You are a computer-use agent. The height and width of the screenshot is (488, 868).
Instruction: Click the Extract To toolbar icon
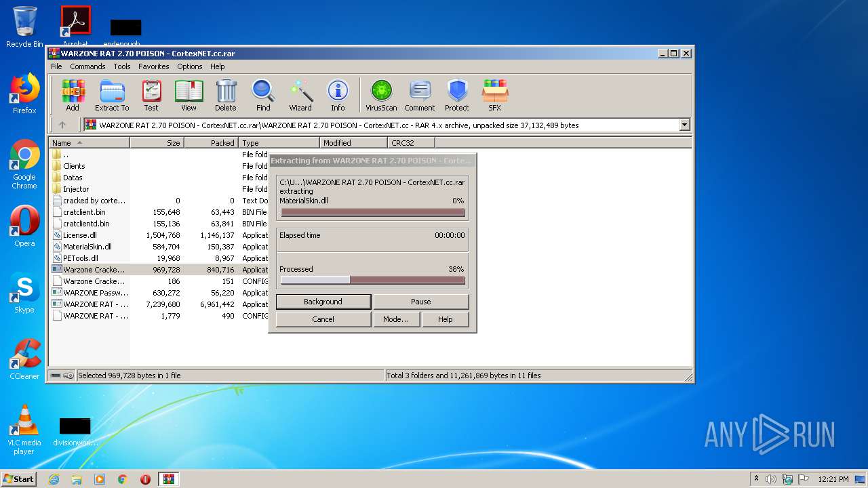tap(112, 96)
